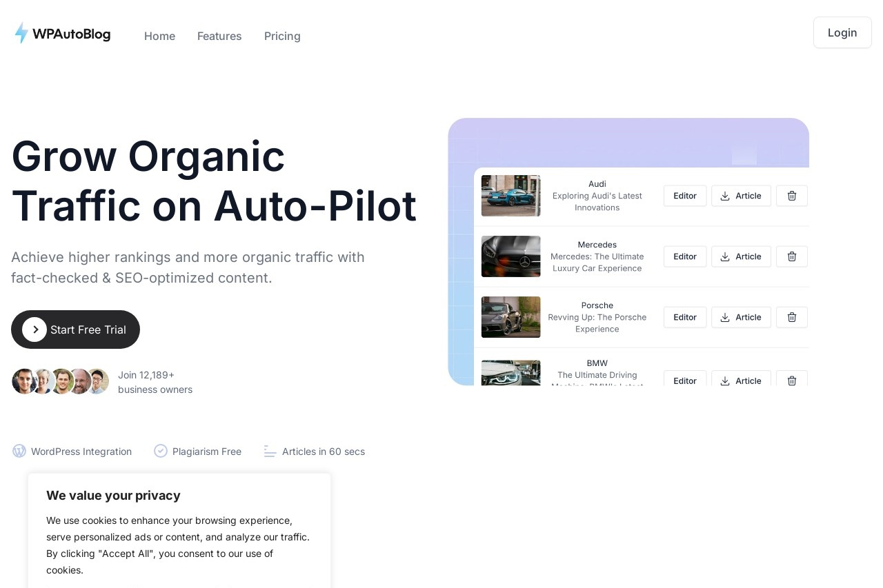883x588 pixels.
Task: Click 'Grow Organic Traffic on Auto-Pilot' headline
Action: click(214, 181)
